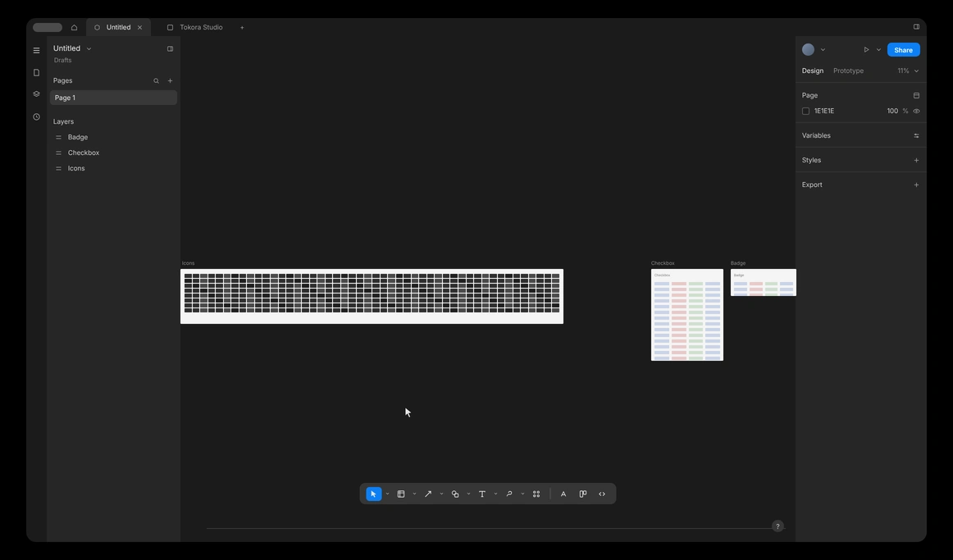Open the file page sidebar icon

point(36,72)
